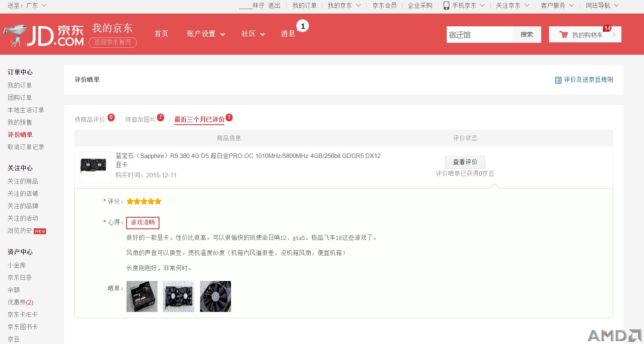Open 我的订单 in the sidebar
This screenshot has width=644, height=344.
(x=20, y=85)
